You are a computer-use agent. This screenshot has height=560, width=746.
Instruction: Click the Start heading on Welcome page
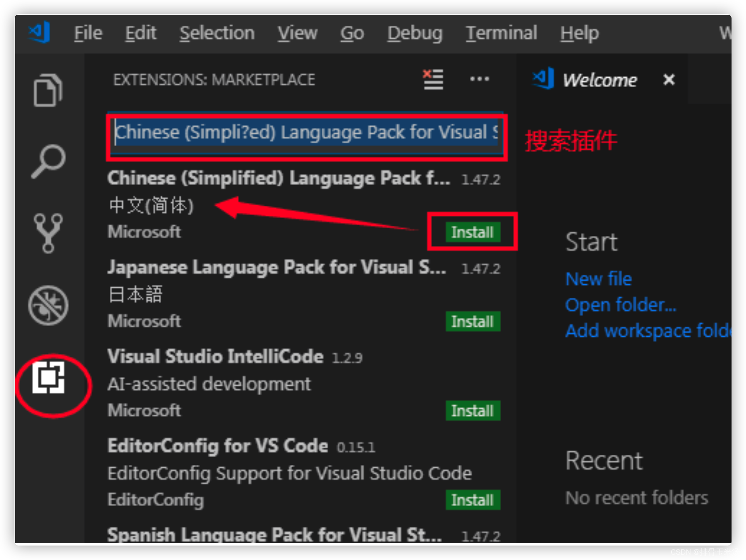click(591, 242)
